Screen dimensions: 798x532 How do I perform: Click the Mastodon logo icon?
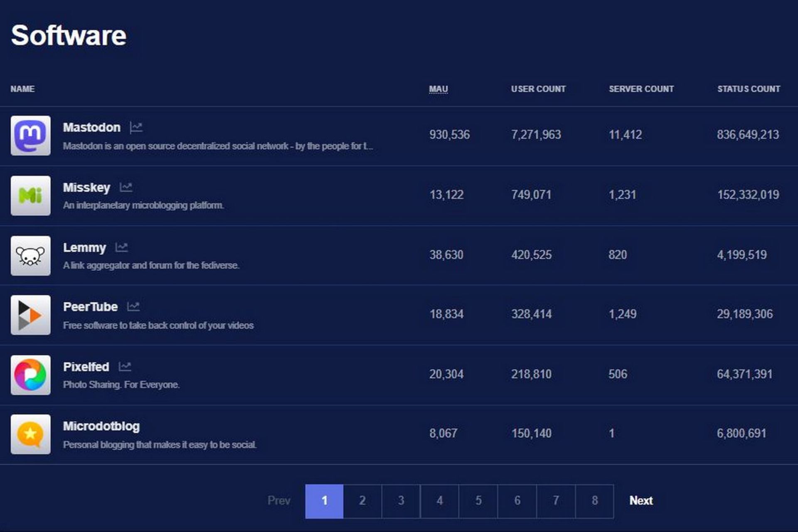31,135
